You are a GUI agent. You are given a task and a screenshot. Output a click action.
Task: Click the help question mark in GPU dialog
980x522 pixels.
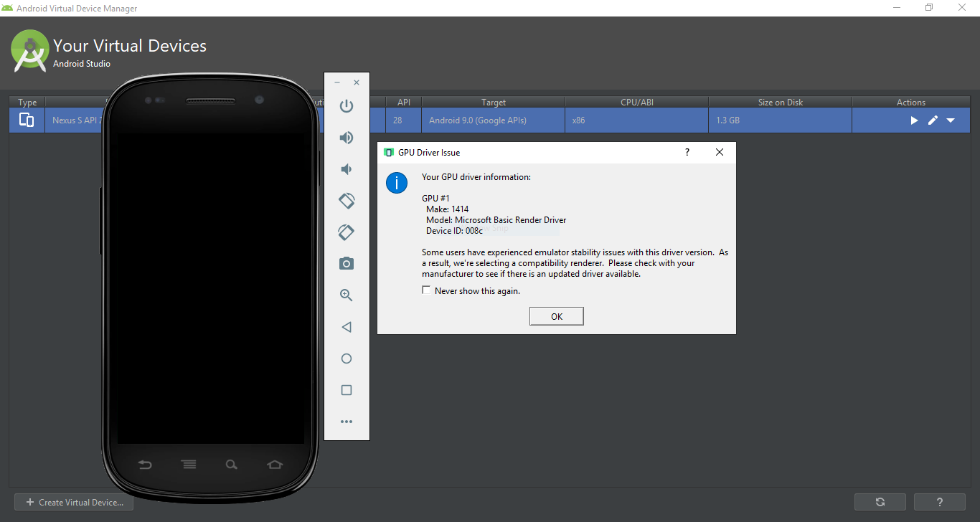pos(687,152)
